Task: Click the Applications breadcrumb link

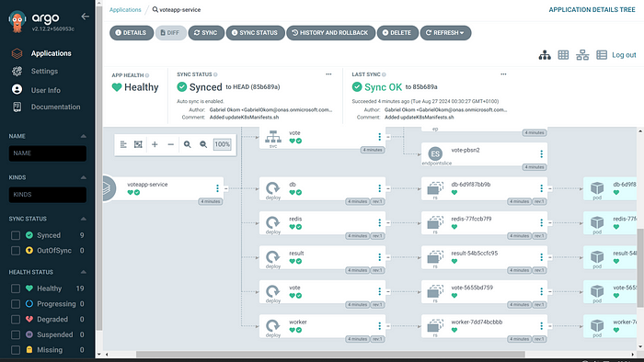Action: [x=125, y=10]
